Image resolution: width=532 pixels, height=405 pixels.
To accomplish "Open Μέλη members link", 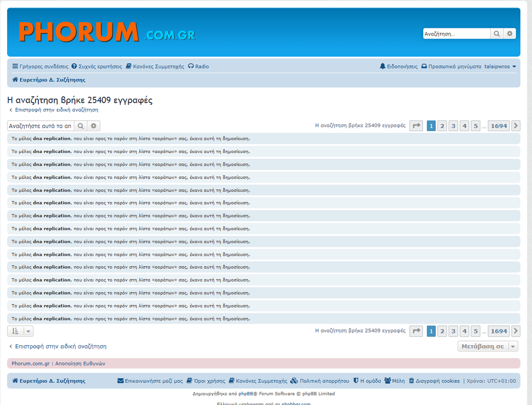I will 394,381.
